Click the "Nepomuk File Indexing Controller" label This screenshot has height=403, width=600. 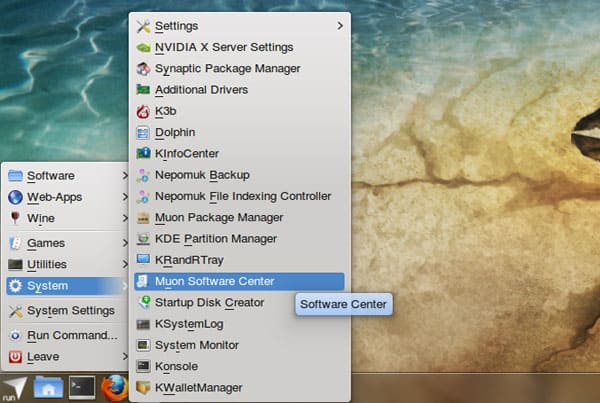click(x=243, y=196)
